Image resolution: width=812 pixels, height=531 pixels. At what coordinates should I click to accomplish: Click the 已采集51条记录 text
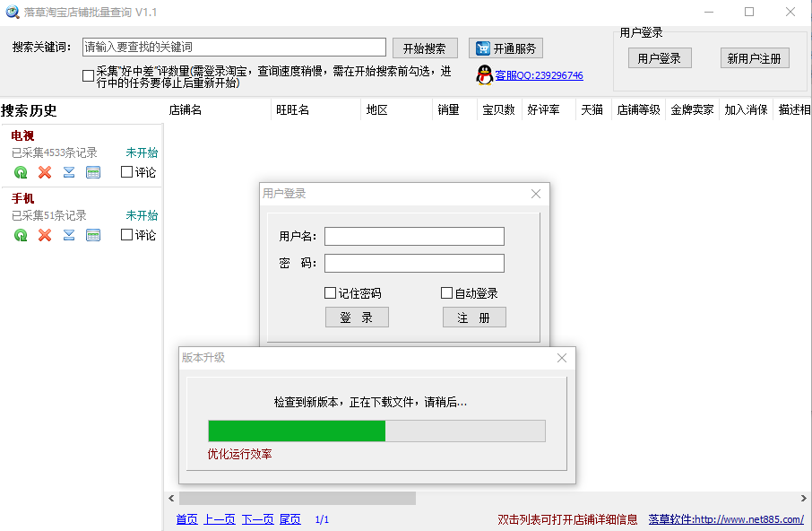click(49, 215)
